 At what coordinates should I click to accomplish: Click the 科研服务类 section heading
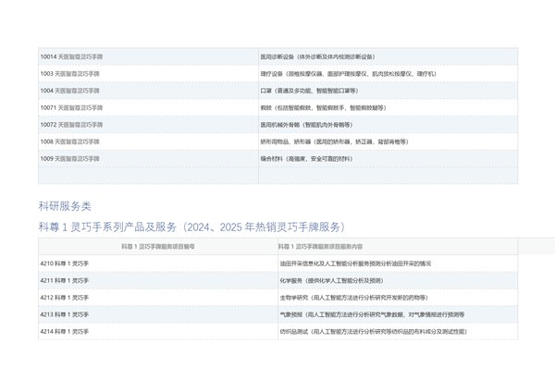tap(65, 205)
